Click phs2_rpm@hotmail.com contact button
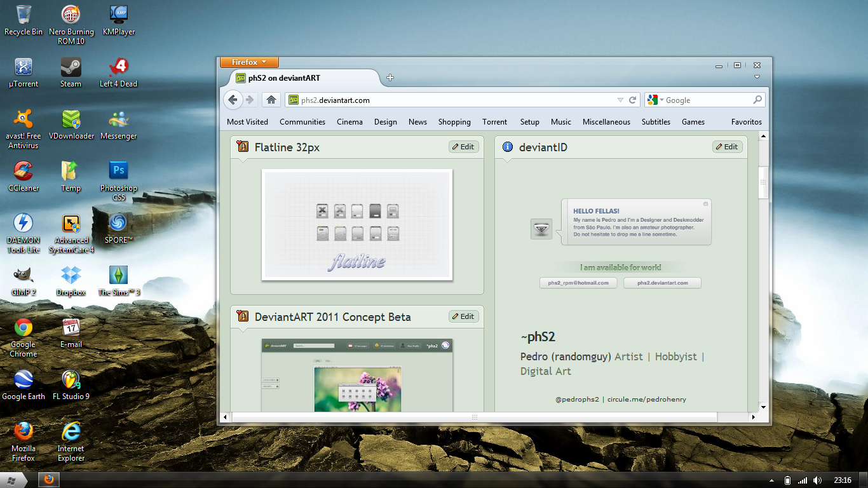Image resolution: width=868 pixels, height=488 pixels. (578, 283)
